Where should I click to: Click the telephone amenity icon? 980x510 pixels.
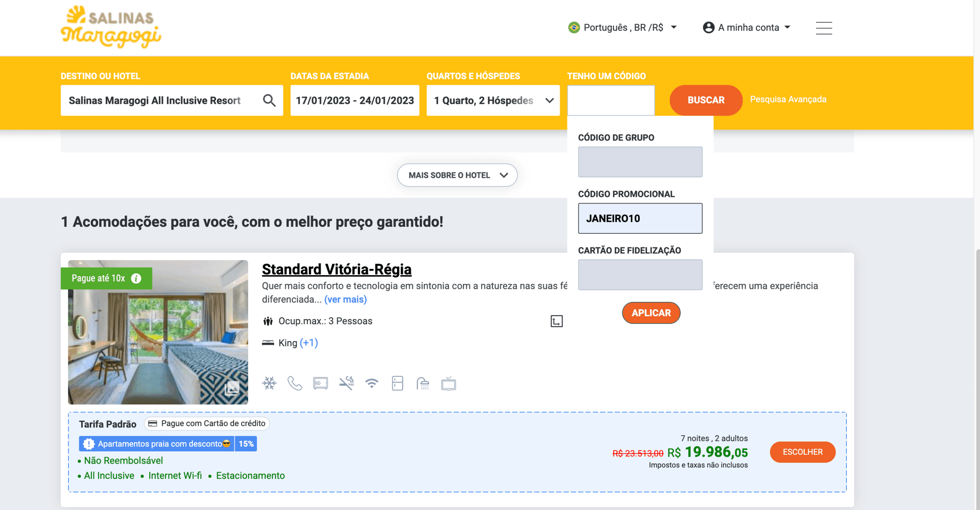tap(295, 383)
